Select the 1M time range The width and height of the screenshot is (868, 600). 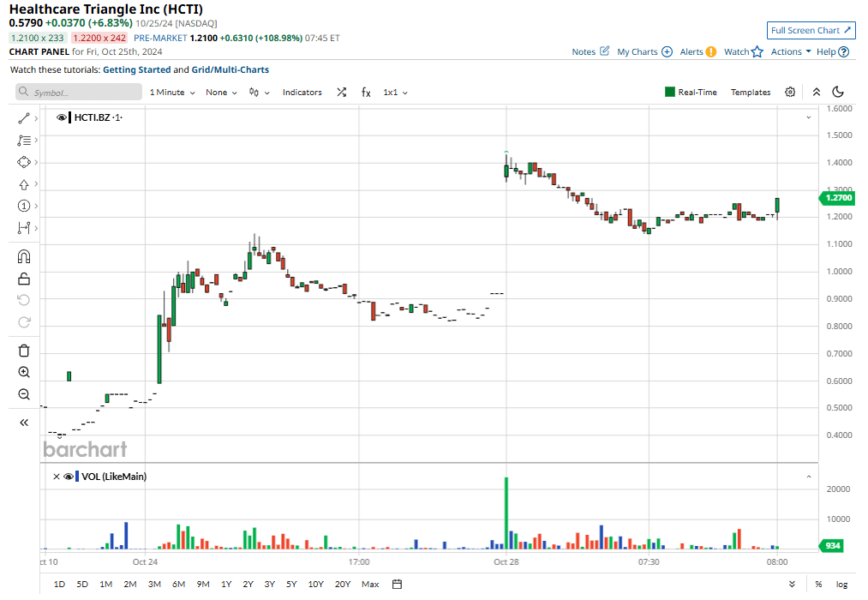point(105,584)
